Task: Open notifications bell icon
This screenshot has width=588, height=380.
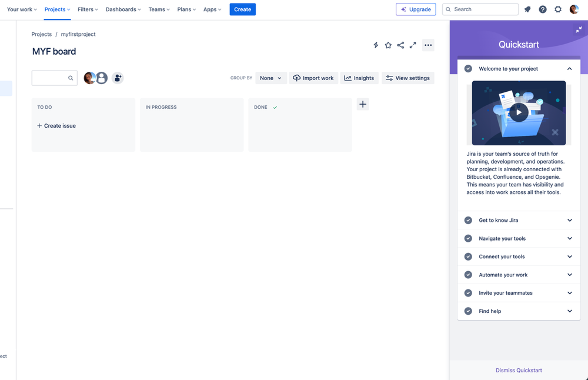Action: (527, 9)
